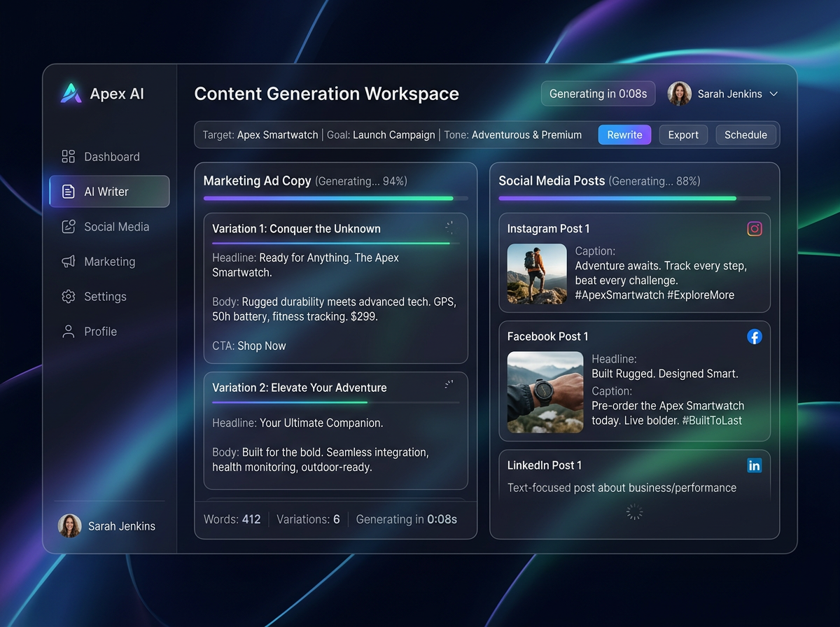Viewport: 840px width, 627px height.
Task: Click Shop Now CTA text
Action: coord(262,346)
